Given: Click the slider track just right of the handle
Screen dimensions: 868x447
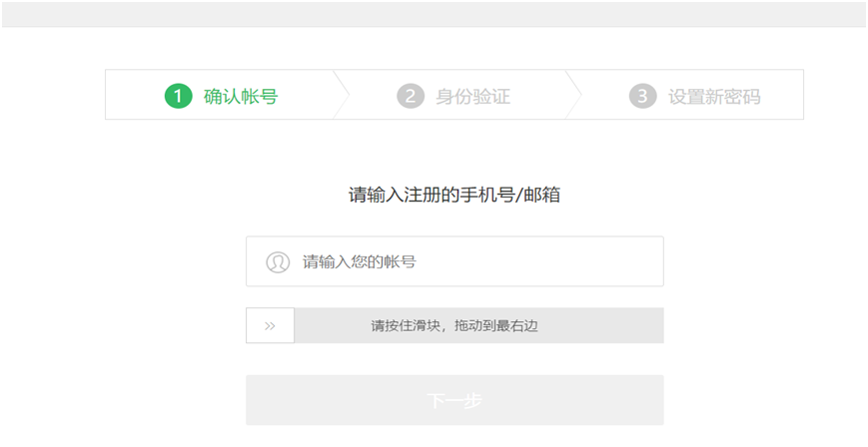Looking at the screenshot, I should [310, 325].
